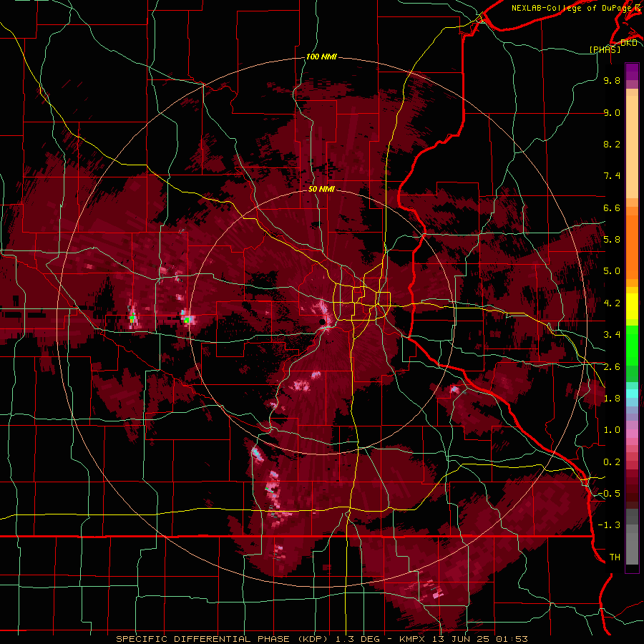Click the 0.2 value on the scale
644x644 pixels.
coord(612,462)
